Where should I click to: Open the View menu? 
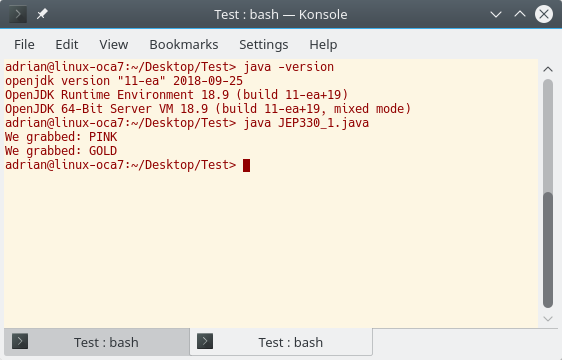click(114, 44)
